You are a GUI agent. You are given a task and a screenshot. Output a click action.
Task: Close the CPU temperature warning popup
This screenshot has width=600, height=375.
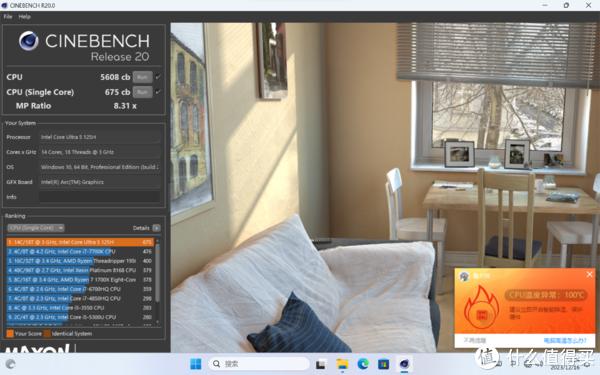[x=589, y=274]
